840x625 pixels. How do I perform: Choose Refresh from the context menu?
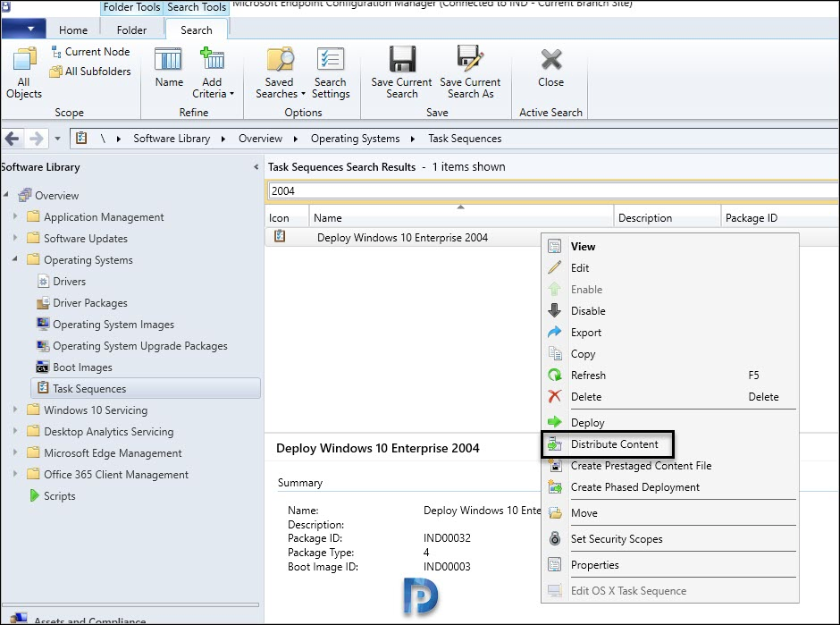(669, 376)
